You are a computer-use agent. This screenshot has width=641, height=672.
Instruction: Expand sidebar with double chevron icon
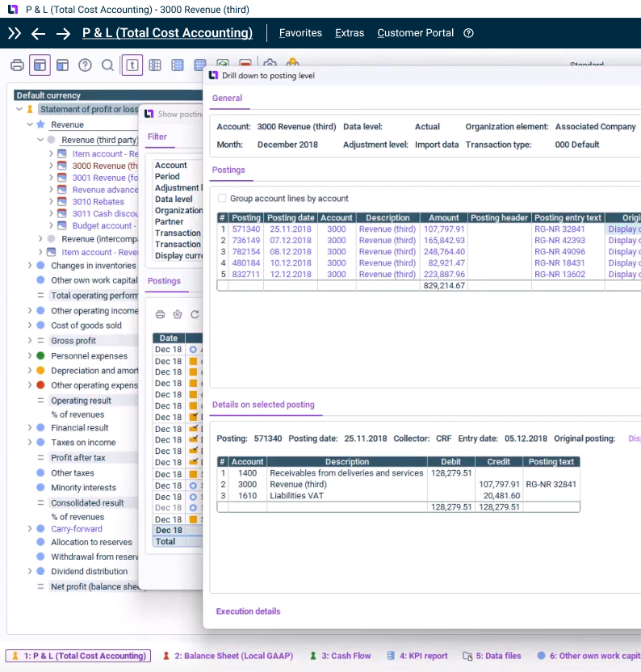(x=15, y=33)
